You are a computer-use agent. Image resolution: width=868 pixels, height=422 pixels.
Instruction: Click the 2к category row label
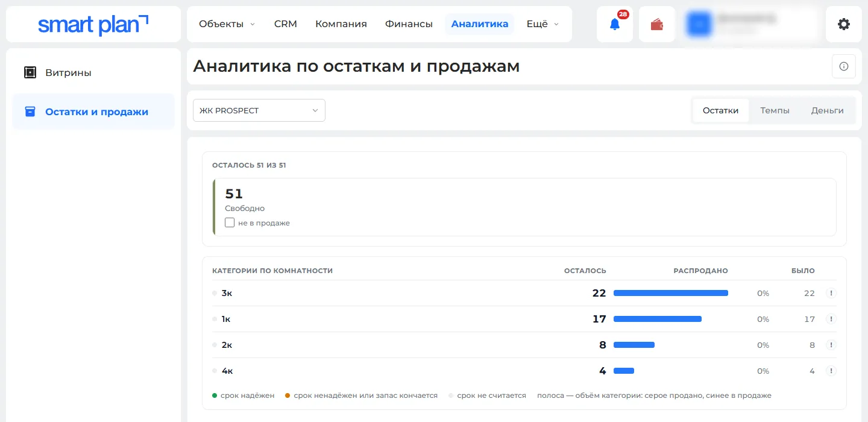tap(227, 345)
